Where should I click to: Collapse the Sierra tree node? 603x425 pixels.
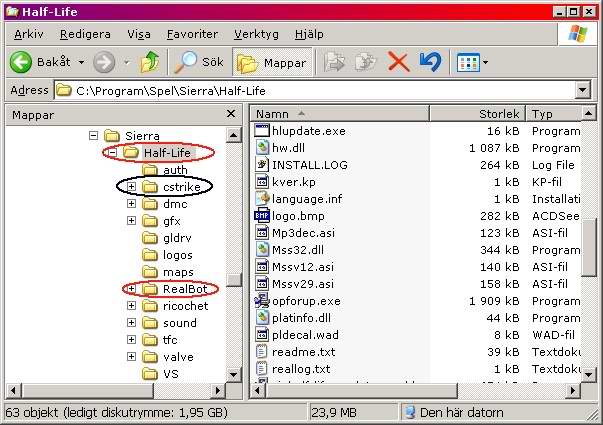[x=93, y=135]
